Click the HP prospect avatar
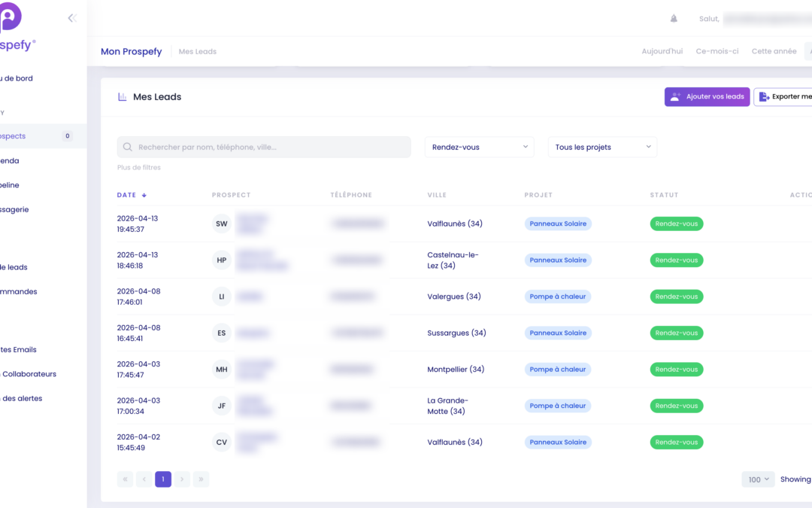Viewport: 812px width, 508px height. (x=222, y=260)
